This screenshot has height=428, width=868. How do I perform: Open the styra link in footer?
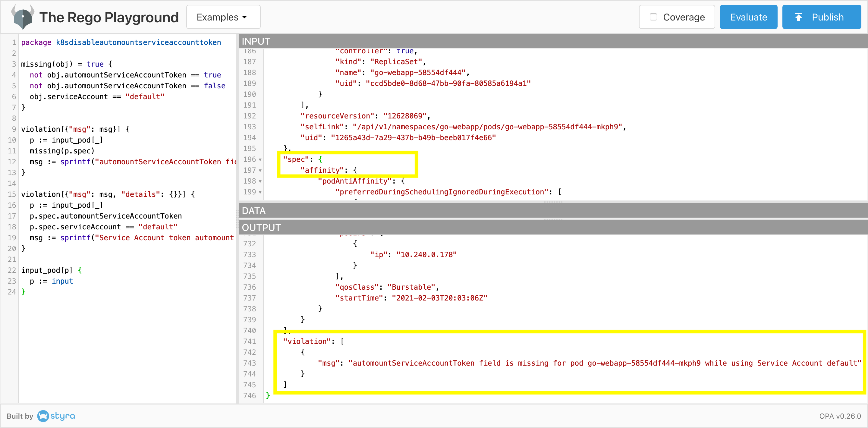[63, 416]
